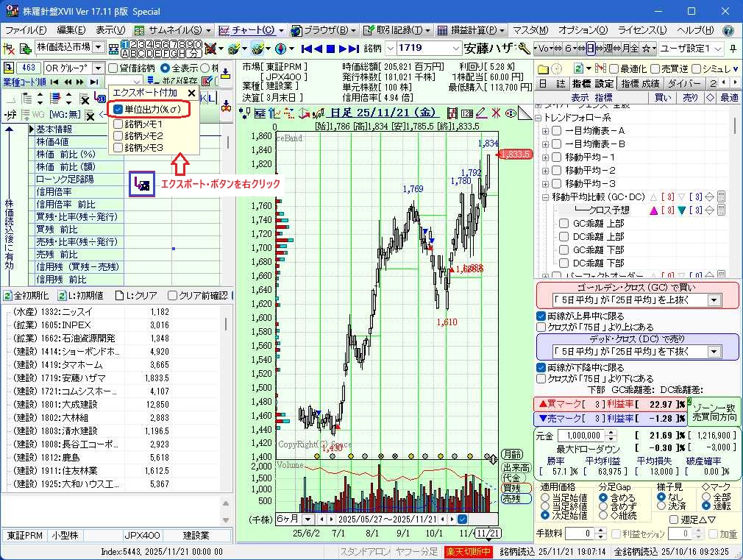Expand the 一目均衡表－A tree node
This screenshot has height=560, width=743.
545,131
